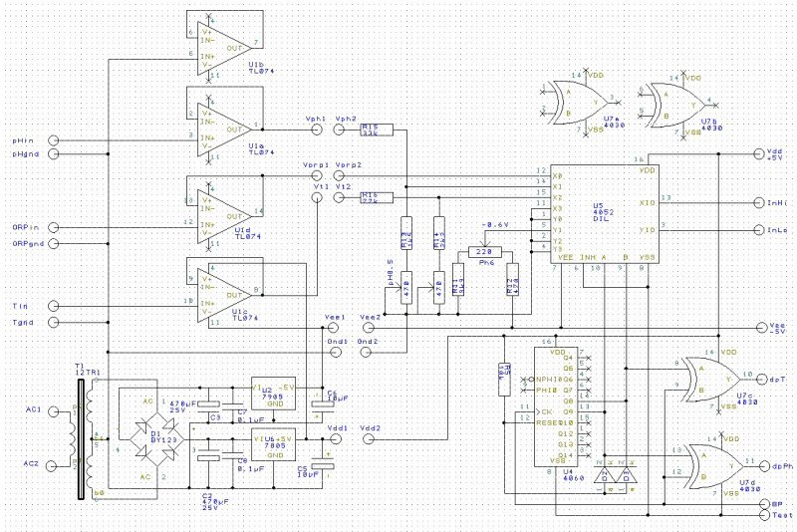
Task: Click the U1a TL074 op-amp triangle
Action: [221, 129]
